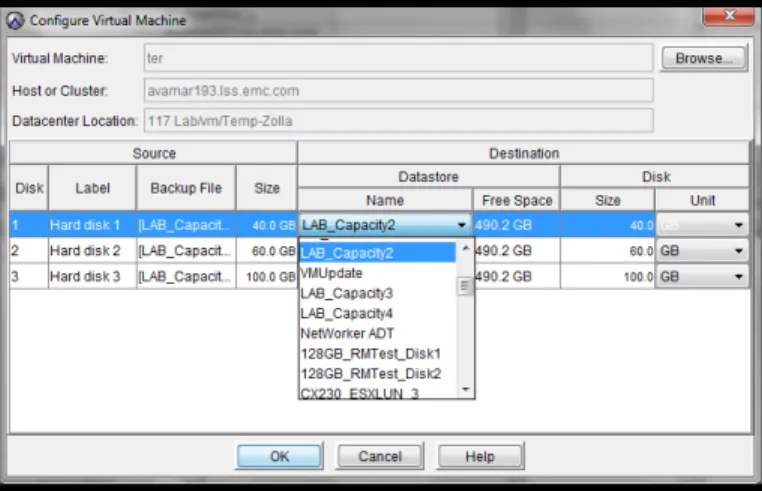Click the free space cell for Hard disk 3
The image size is (762, 491).
pos(517,277)
